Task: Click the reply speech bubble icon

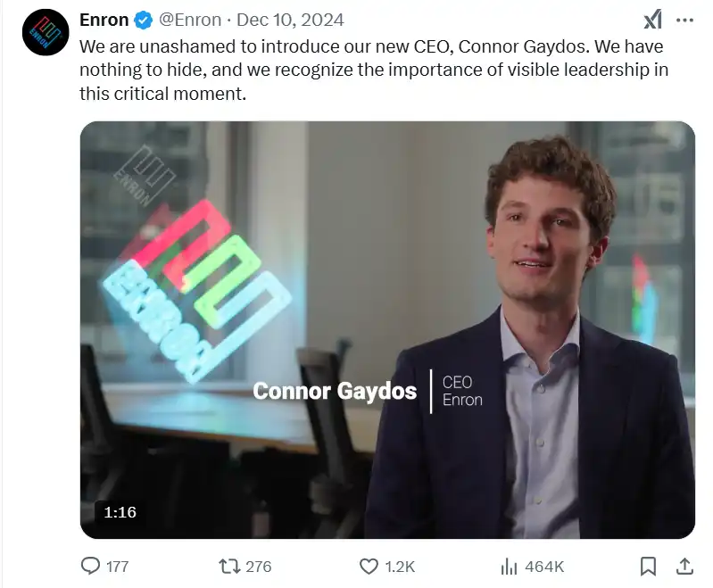Action: coord(91,566)
